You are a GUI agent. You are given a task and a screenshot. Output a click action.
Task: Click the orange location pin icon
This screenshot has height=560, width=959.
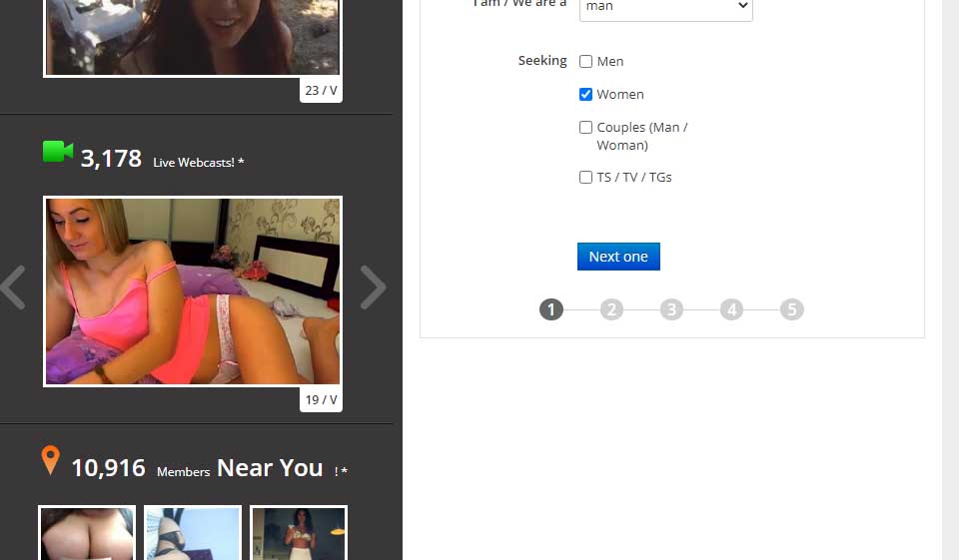(x=50, y=461)
